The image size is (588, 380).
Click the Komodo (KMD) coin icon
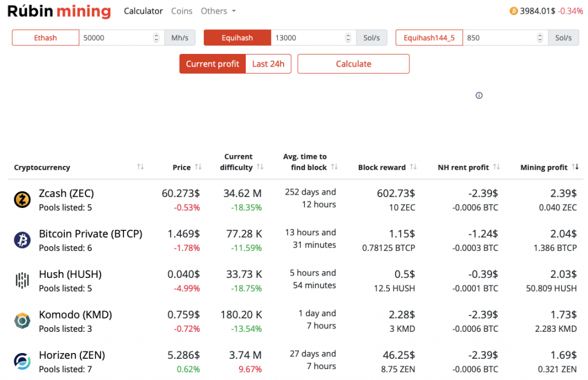22,321
